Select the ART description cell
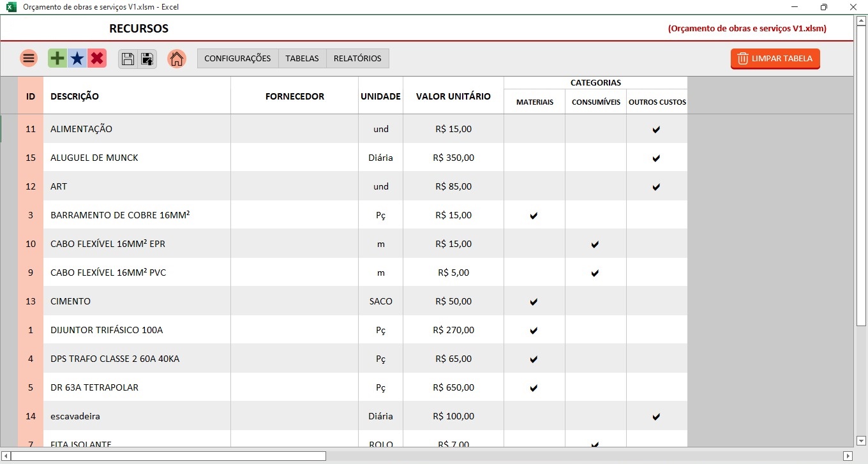The image size is (868, 464). 137,186
